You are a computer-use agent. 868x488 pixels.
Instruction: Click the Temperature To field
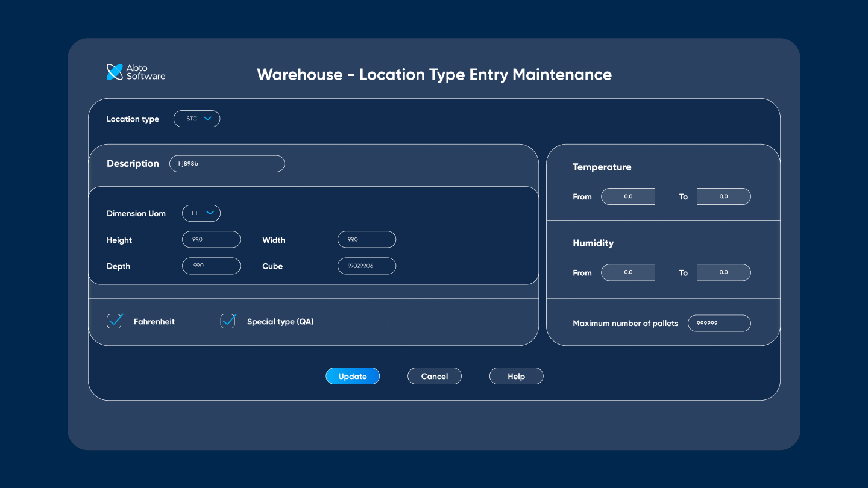(x=723, y=196)
